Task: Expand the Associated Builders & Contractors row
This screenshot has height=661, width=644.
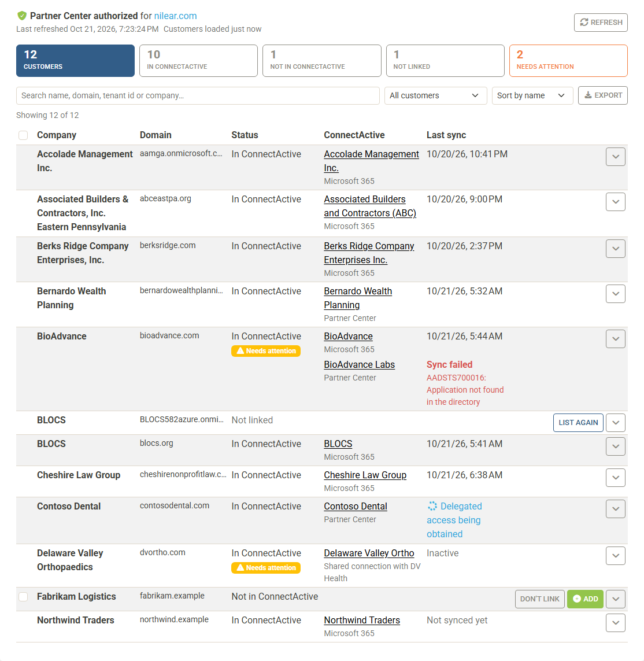Action: click(x=615, y=202)
